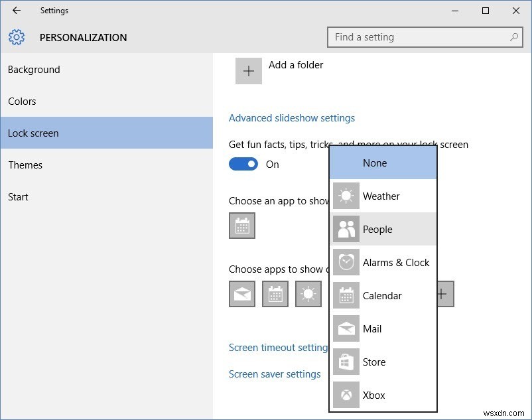The height and width of the screenshot is (420, 532).
Task: Toggle off fun facts and tips switch
Action: pos(243,165)
